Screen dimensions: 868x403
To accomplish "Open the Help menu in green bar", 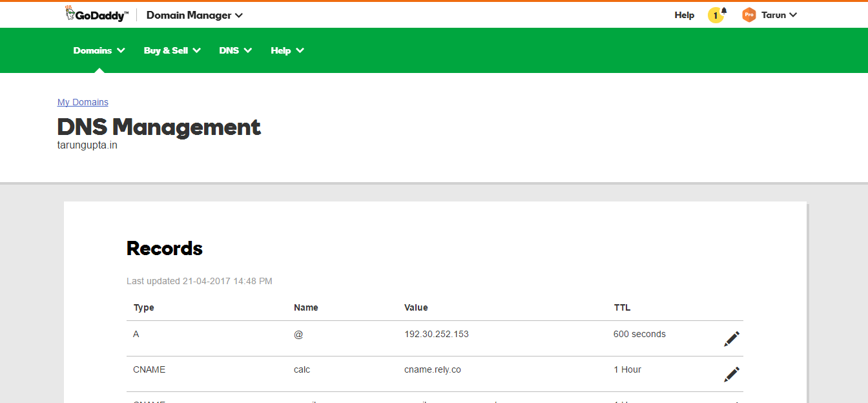I will [287, 50].
